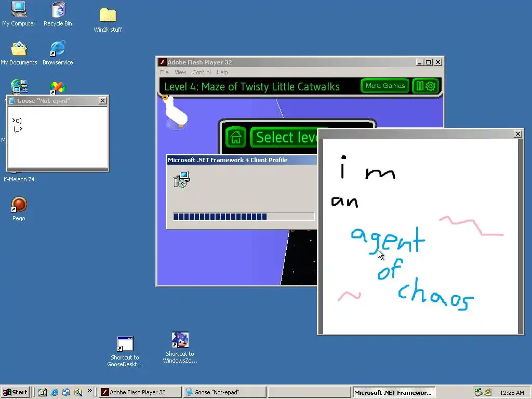
Task: Click the notepad quick launch icon in taskbar
Action: [x=43, y=392]
